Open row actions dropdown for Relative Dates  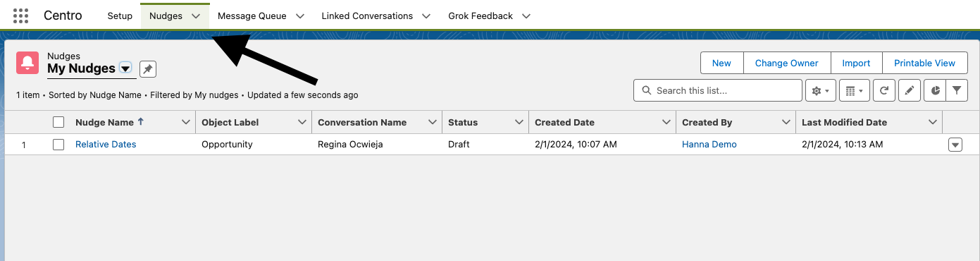click(x=955, y=145)
